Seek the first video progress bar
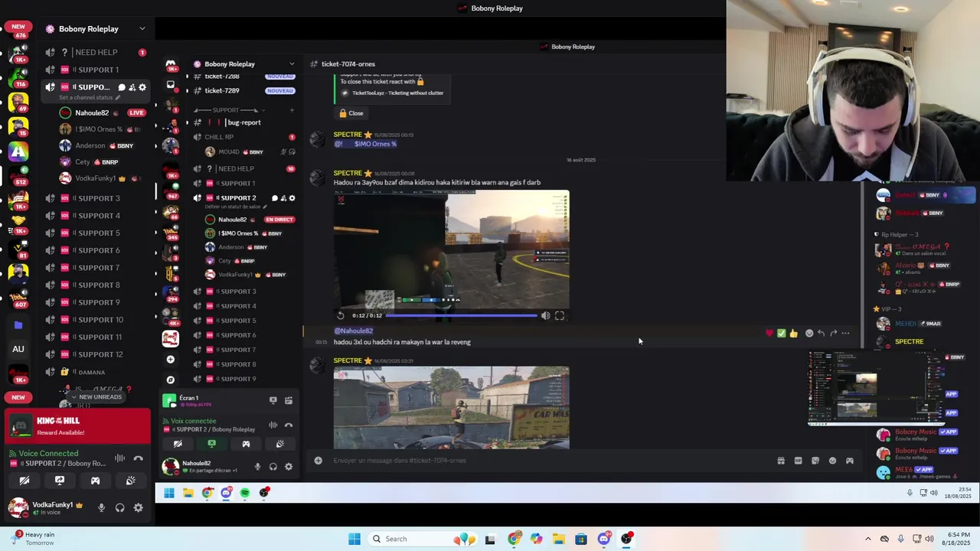Screen dimensions: 980x551 click(x=462, y=315)
